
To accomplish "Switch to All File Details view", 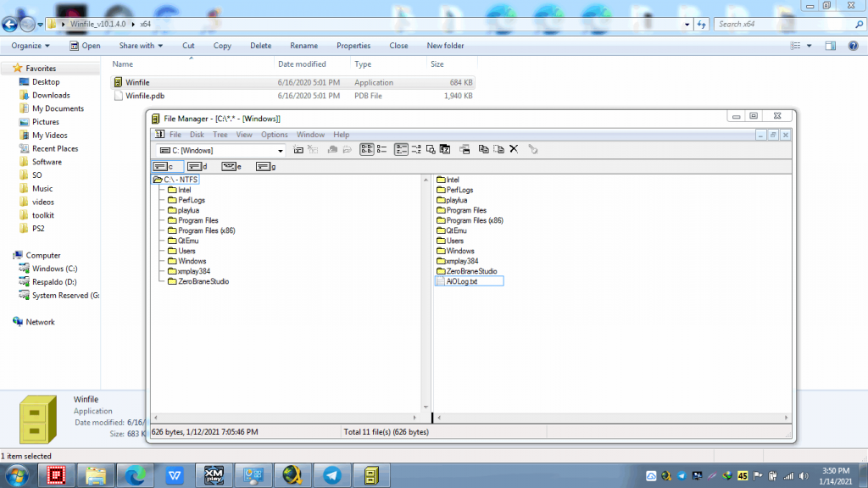I will pyautogui.click(x=381, y=149).
